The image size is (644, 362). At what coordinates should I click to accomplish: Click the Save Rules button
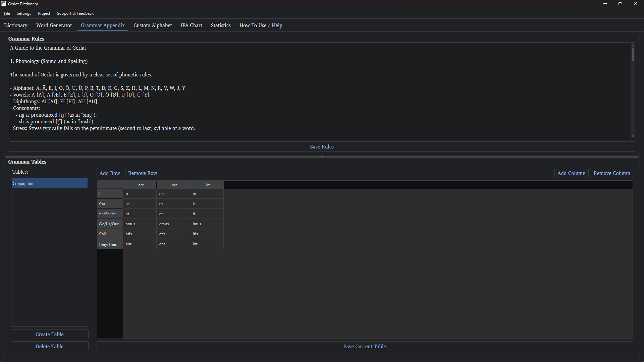tap(322, 147)
